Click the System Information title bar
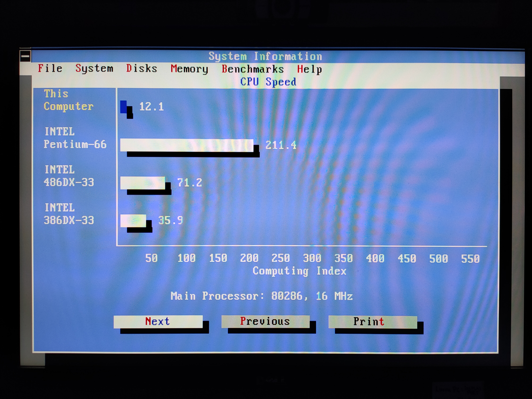This screenshot has width=532, height=399. coord(265,57)
